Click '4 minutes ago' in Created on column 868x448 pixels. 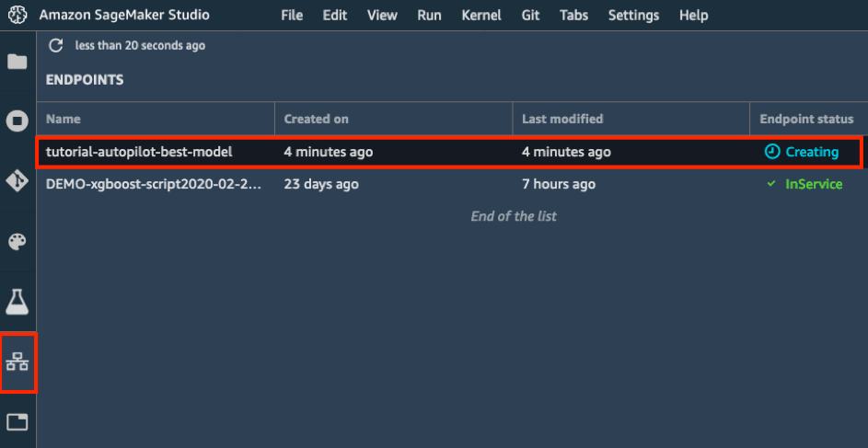[329, 152]
